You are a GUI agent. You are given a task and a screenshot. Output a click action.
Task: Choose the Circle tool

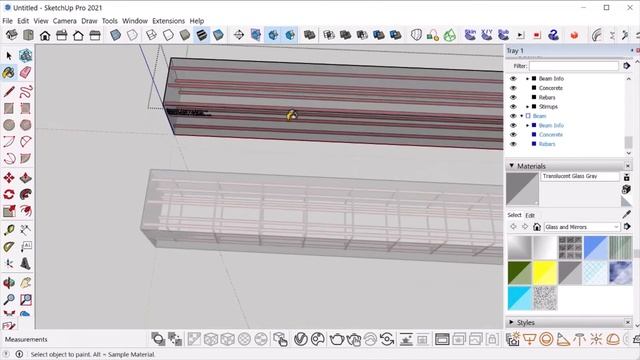pos(9,125)
